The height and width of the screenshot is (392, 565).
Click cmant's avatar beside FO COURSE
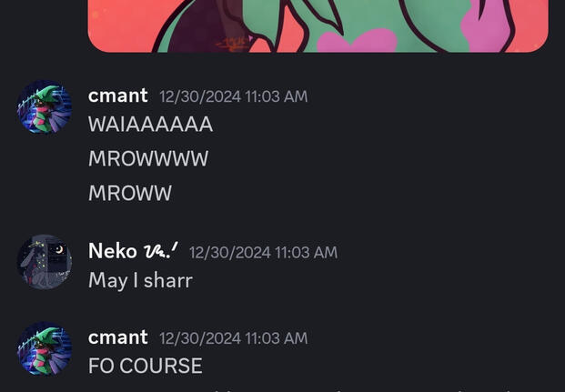click(x=45, y=348)
